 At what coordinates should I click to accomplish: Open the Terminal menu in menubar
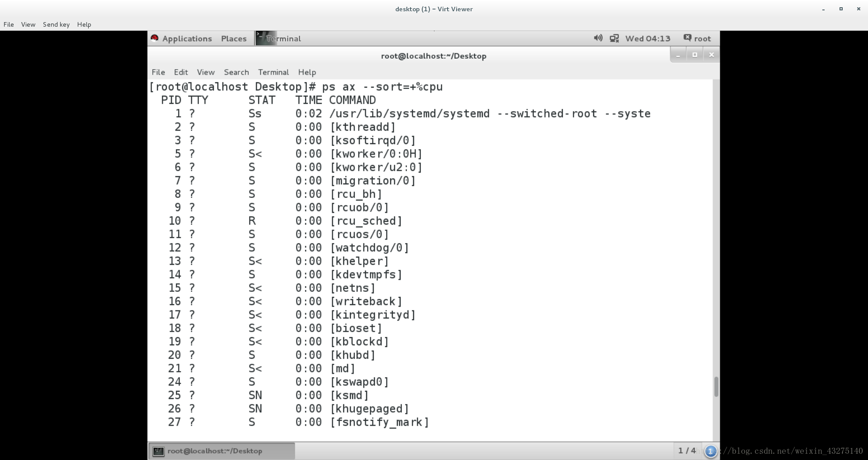click(274, 72)
